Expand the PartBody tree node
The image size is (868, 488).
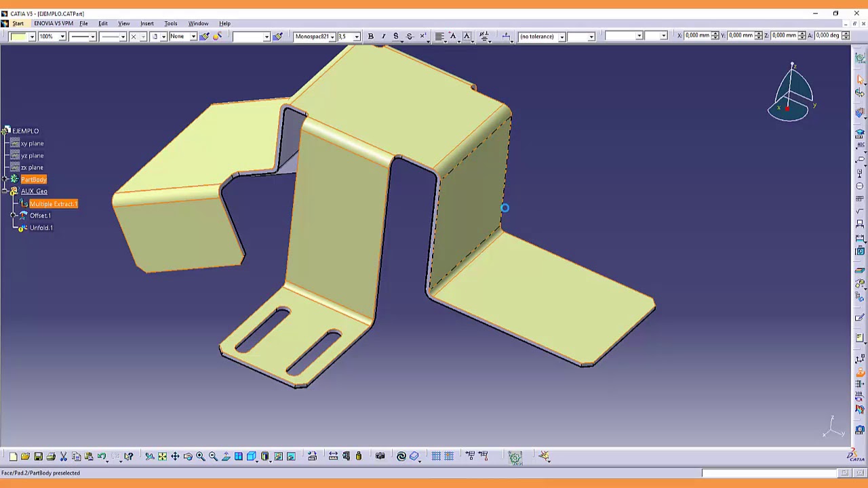click(x=5, y=180)
